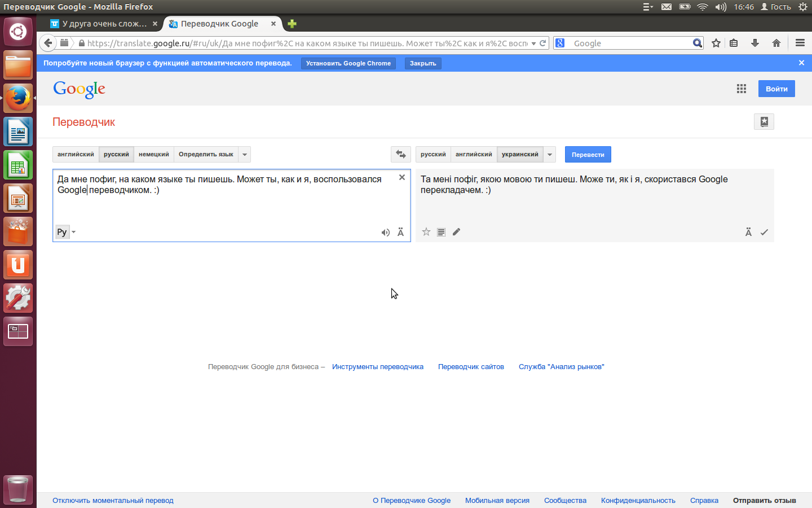Viewport: 812px width, 508px height.
Task: Open the Ру input method dropdown
Action: [x=65, y=232]
